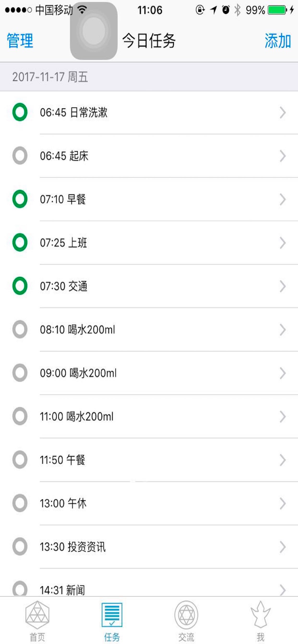
Task: Tap the Wi-Fi signal icon
Action: point(83,10)
